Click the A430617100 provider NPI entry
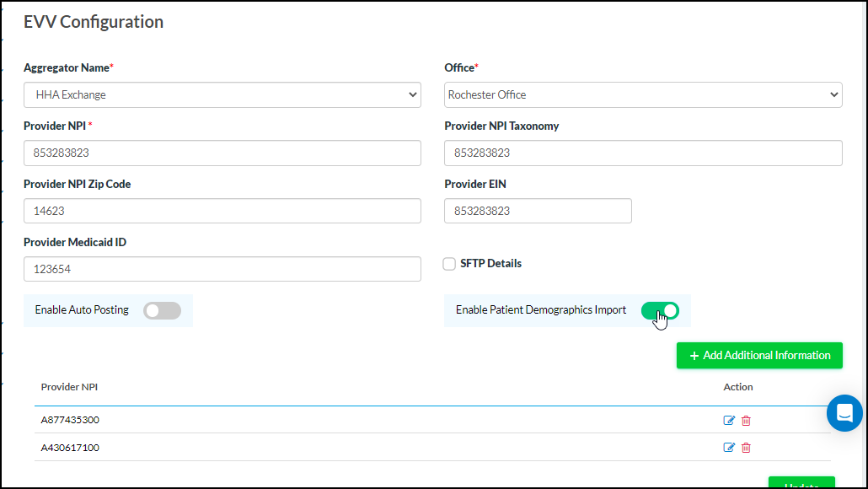868x489 pixels. click(70, 448)
